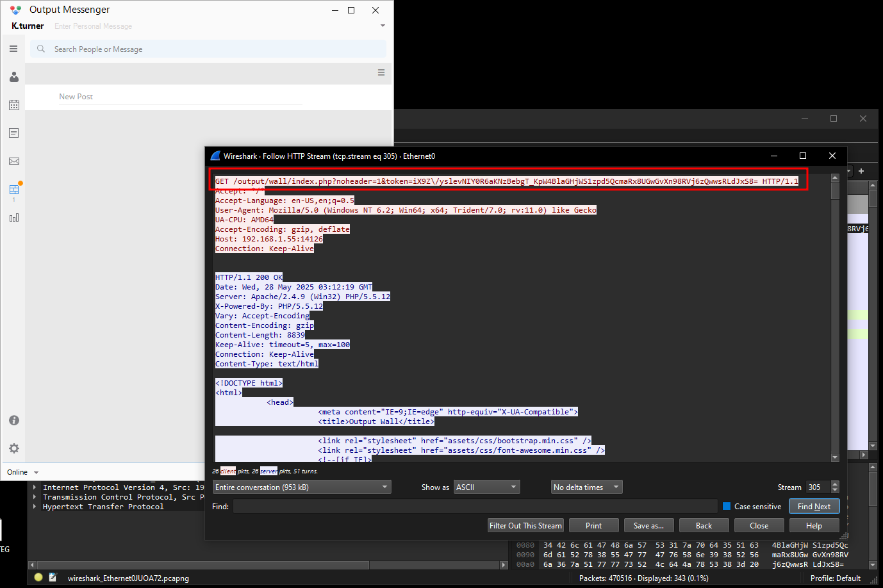Click Profile: Default in status bar
Image resolution: width=883 pixels, height=588 pixels.
coord(835,578)
